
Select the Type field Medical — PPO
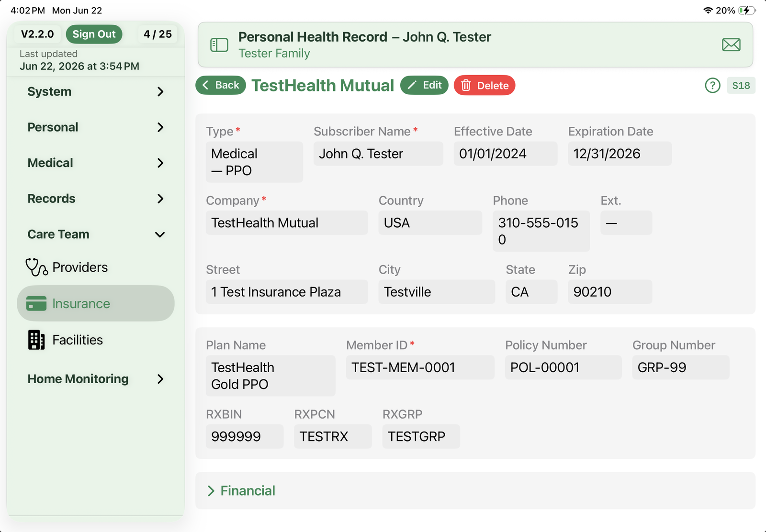click(254, 162)
